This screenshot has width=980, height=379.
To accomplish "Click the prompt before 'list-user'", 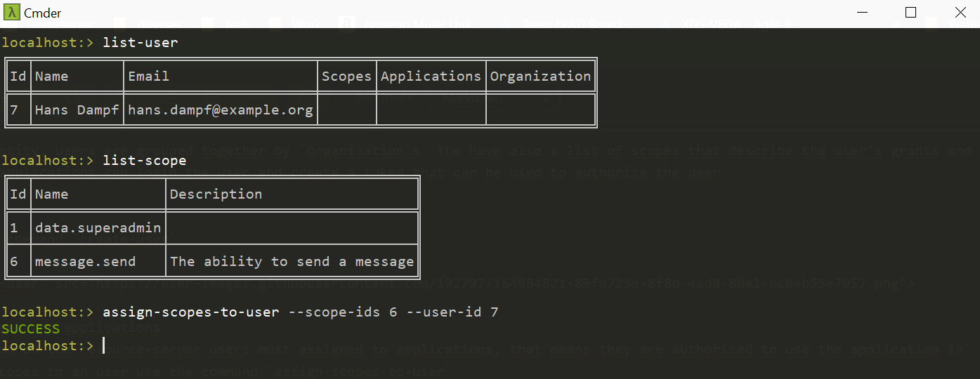I will pyautogui.click(x=47, y=43).
